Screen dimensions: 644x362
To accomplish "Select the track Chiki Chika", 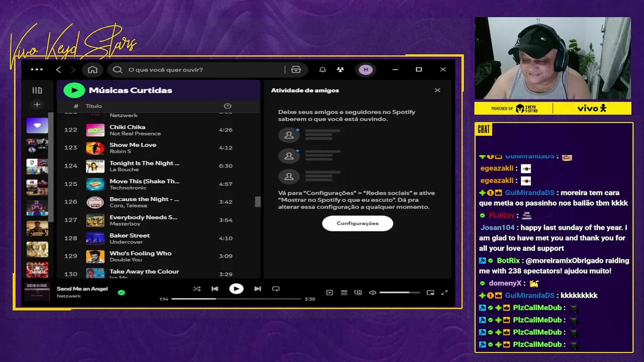I will (x=127, y=127).
